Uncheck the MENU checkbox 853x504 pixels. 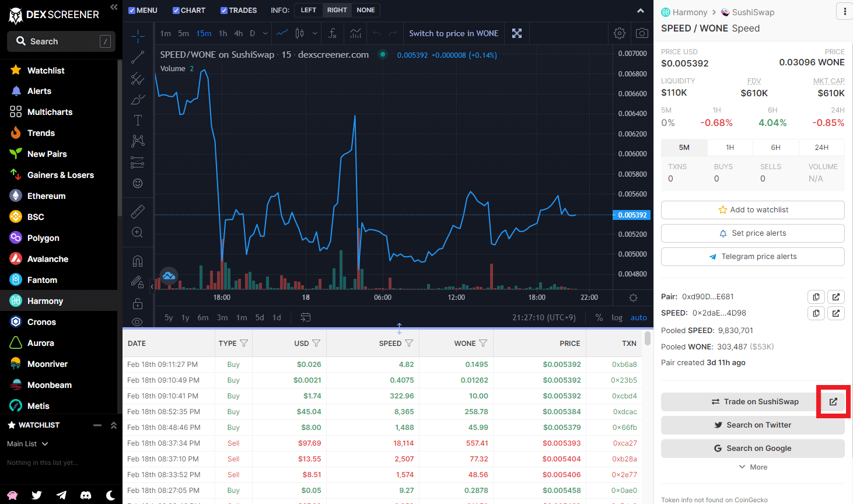pyautogui.click(x=132, y=10)
